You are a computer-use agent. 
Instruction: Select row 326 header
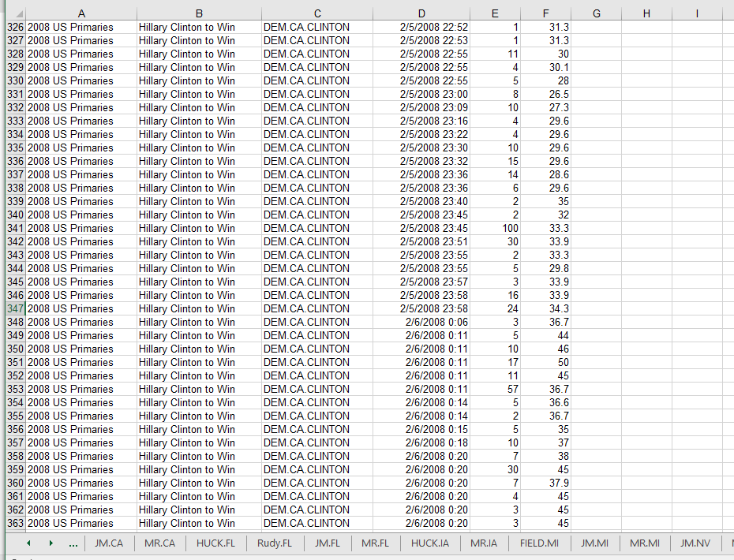tap(16, 27)
